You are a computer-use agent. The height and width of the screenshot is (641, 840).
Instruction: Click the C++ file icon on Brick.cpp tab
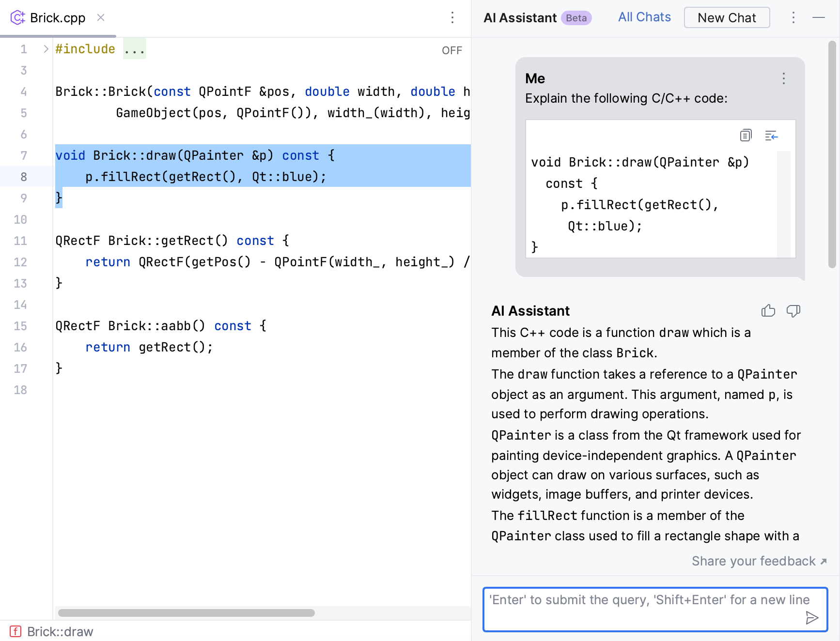tap(17, 17)
